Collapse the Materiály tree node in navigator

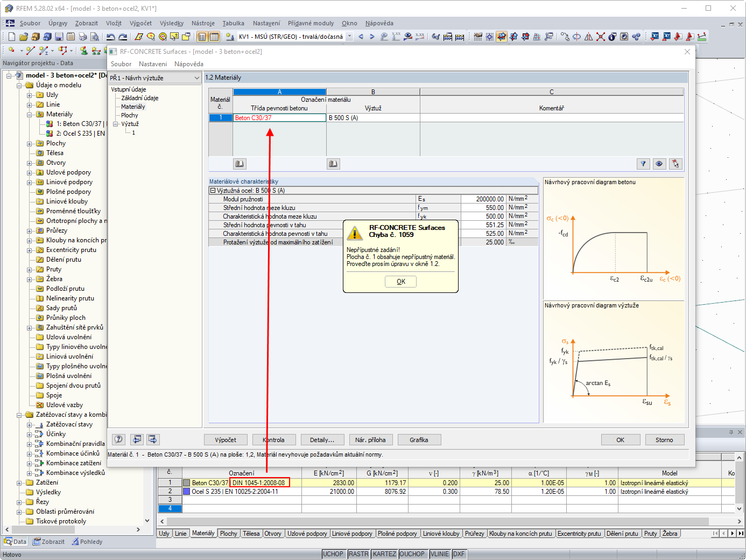point(30,114)
